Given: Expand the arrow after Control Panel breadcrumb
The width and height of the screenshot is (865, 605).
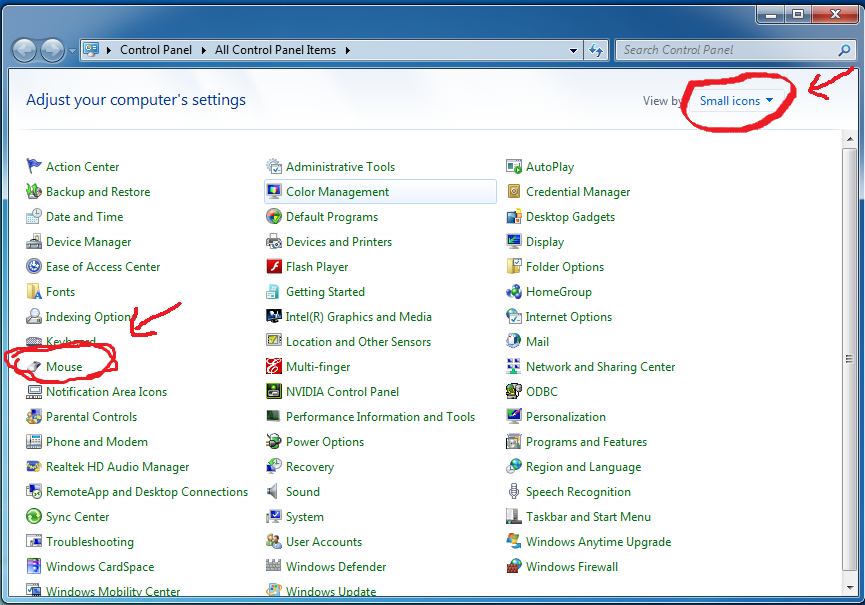Looking at the screenshot, I should click(204, 50).
